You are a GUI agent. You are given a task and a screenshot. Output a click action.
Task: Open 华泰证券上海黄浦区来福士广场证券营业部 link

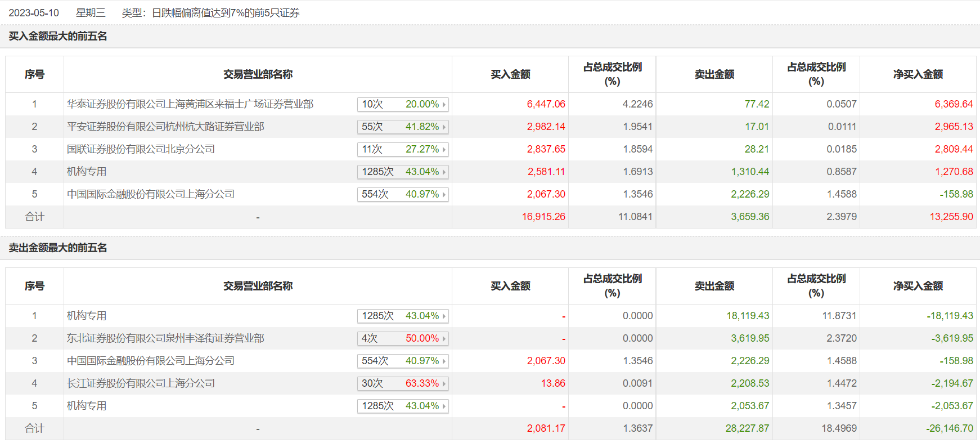coord(190,104)
